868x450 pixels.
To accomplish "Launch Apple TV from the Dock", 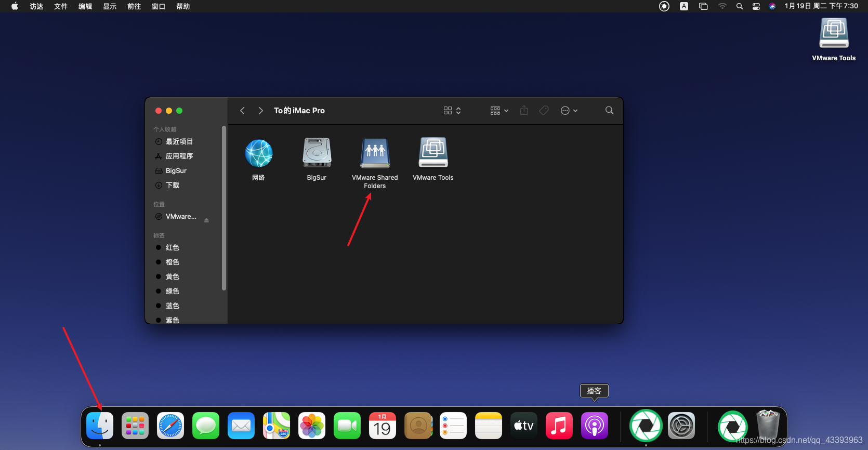I will click(524, 426).
